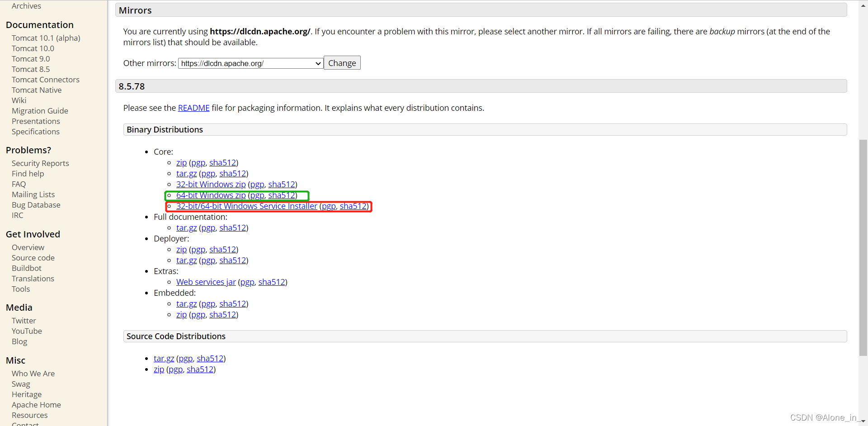868x426 pixels.
Task: Open Get Involved Overview
Action: [x=28, y=247]
